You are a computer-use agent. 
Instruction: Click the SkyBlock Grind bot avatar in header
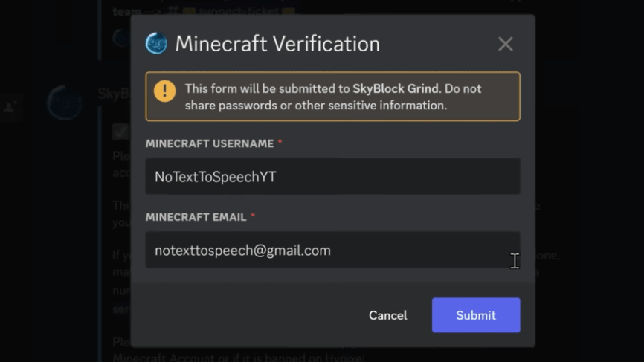tap(156, 43)
